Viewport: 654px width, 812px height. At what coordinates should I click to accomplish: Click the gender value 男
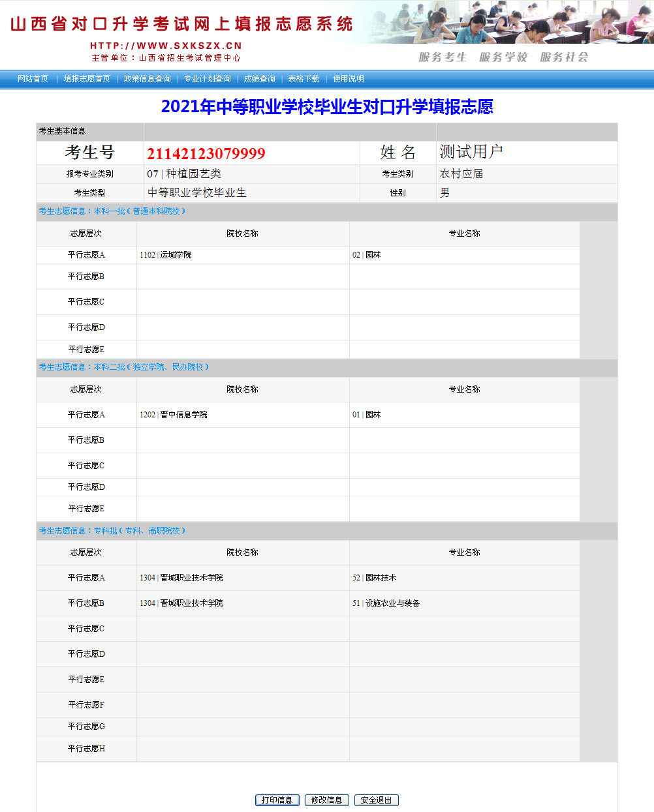(444, 192)
